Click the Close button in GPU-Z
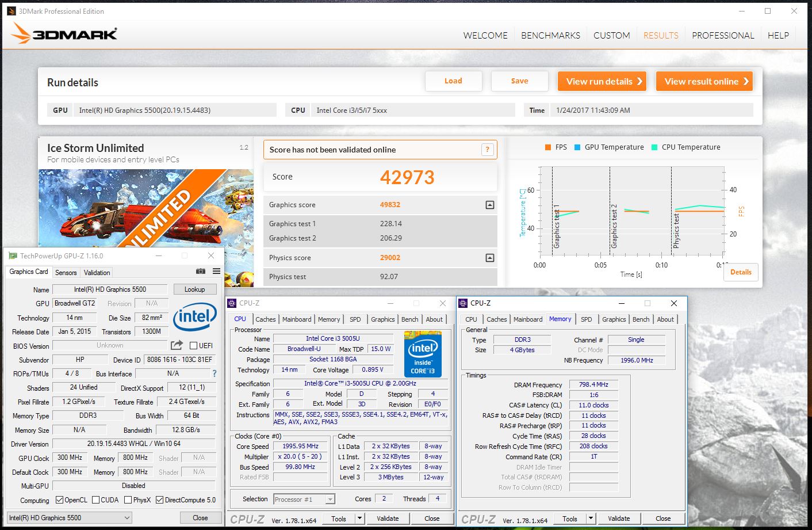812x530 pixels. coord(200,518)
